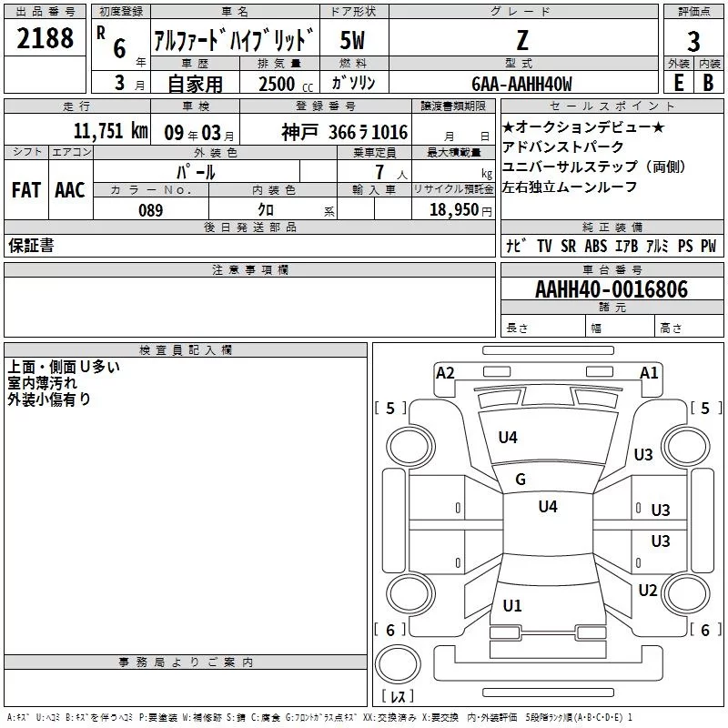Click color number 089 cell
Image resolution: width=728 pixels, height=728 pixels.
(x=151, y=210)
